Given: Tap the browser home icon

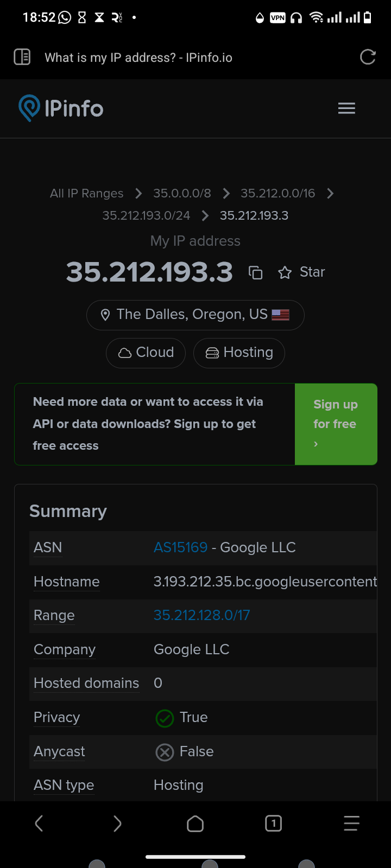Looking at the screenshot, I should 195,824.
